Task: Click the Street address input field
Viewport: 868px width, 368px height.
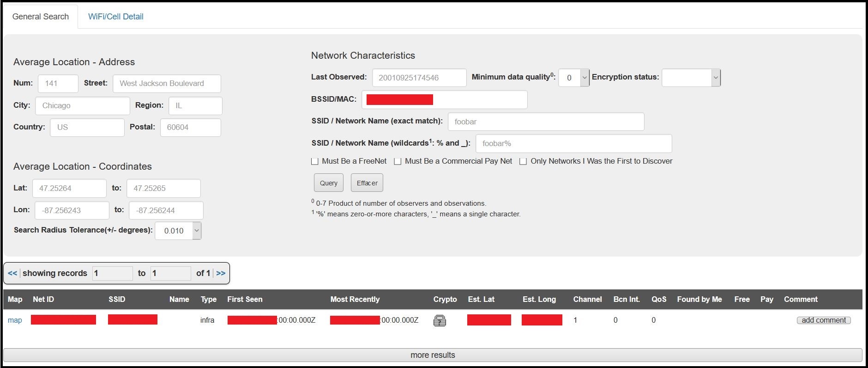Action: tap(167, 84)
